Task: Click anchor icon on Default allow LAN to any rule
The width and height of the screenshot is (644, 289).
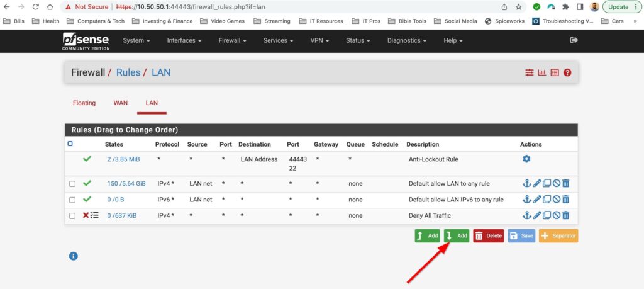Action: [x=526, y=183]
